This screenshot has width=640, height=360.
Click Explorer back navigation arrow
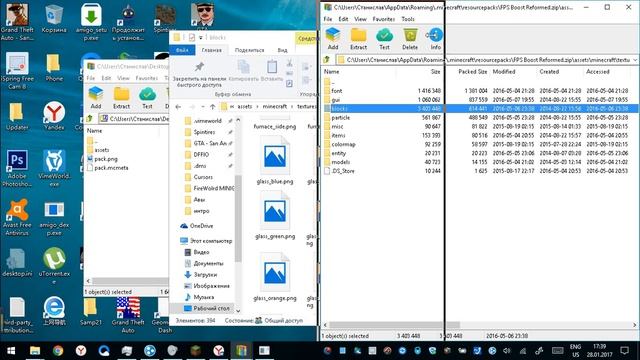(178, 107)
